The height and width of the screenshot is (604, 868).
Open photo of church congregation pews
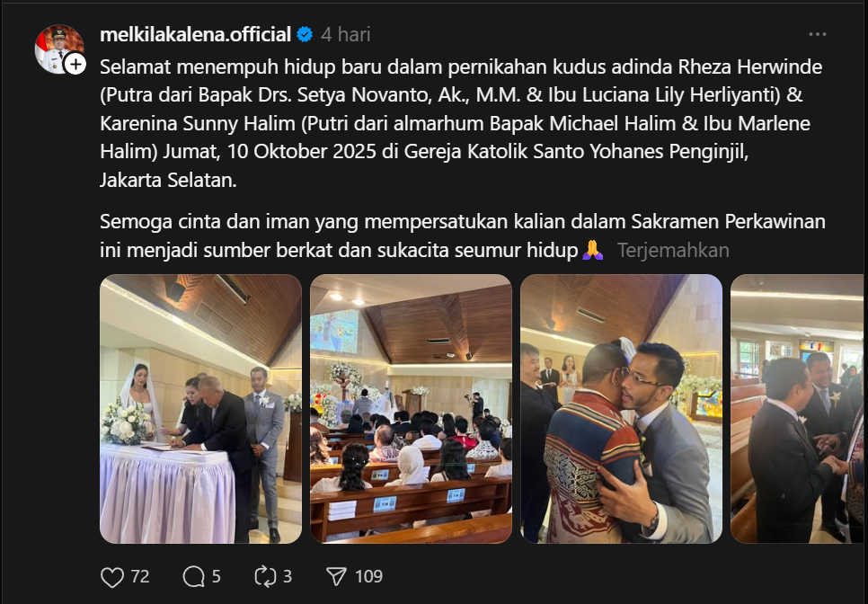411,409
